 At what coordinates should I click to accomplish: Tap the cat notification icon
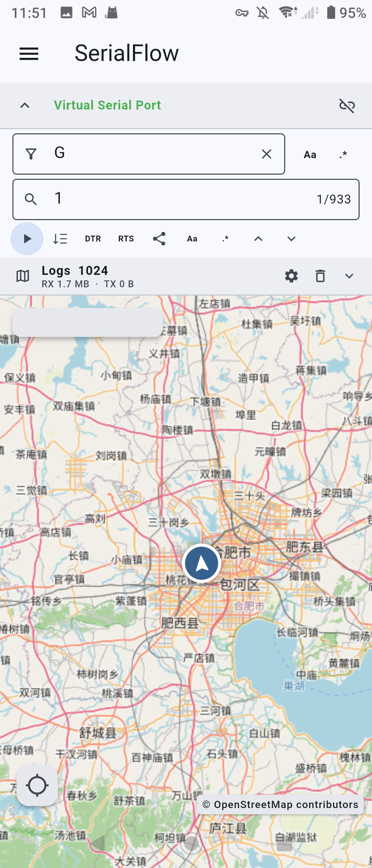point(111,13)
